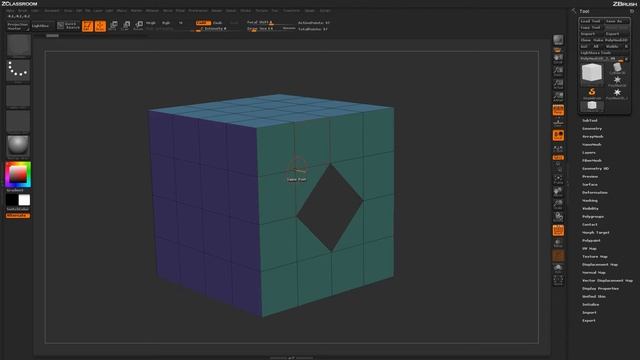Toggle the Floor grid icon
Image resolution: width=640 pixels, height=360 pixels.
click(558, 123)
